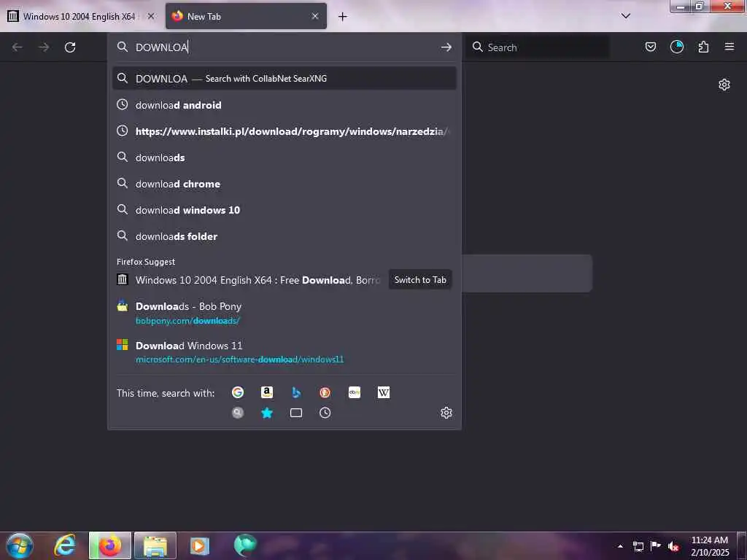Choose the 'download chrome' suggestion
The height and width of the screenshot is (560, 747).
(284, 183)
